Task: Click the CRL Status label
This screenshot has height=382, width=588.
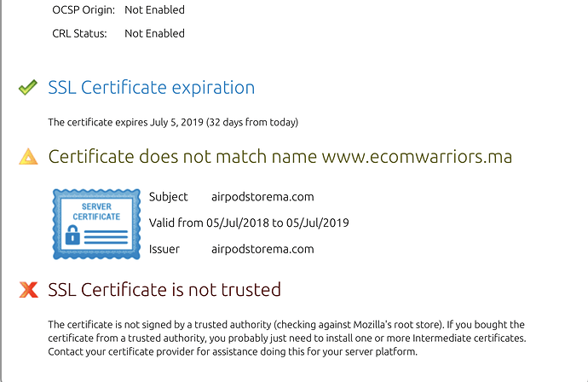Action: [79, 33]
